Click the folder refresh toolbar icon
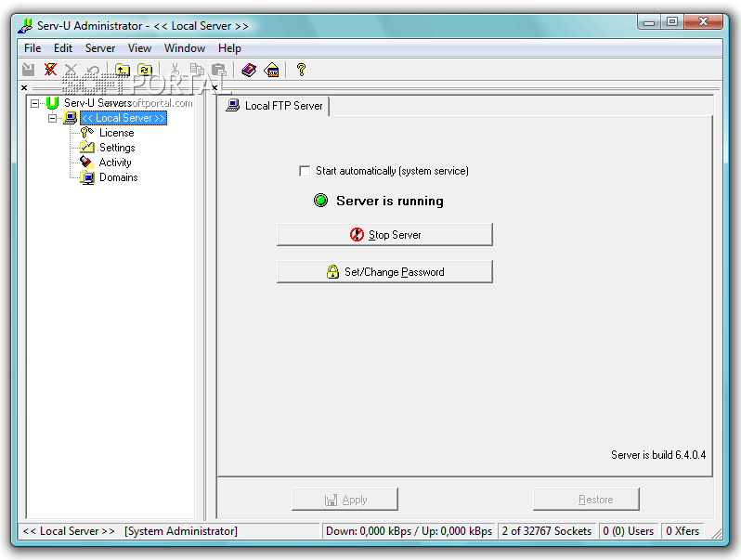741x560 pixels. 145,70
